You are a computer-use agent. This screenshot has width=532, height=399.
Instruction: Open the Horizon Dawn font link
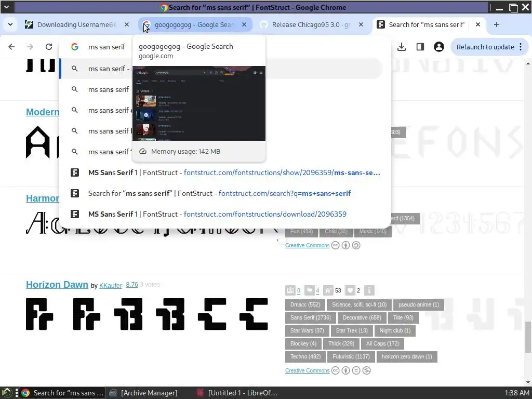57,285
